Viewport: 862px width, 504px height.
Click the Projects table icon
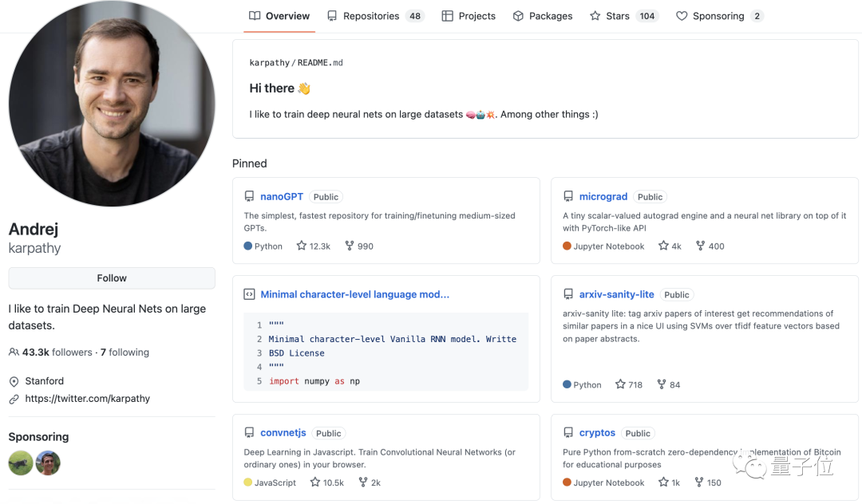448,16
